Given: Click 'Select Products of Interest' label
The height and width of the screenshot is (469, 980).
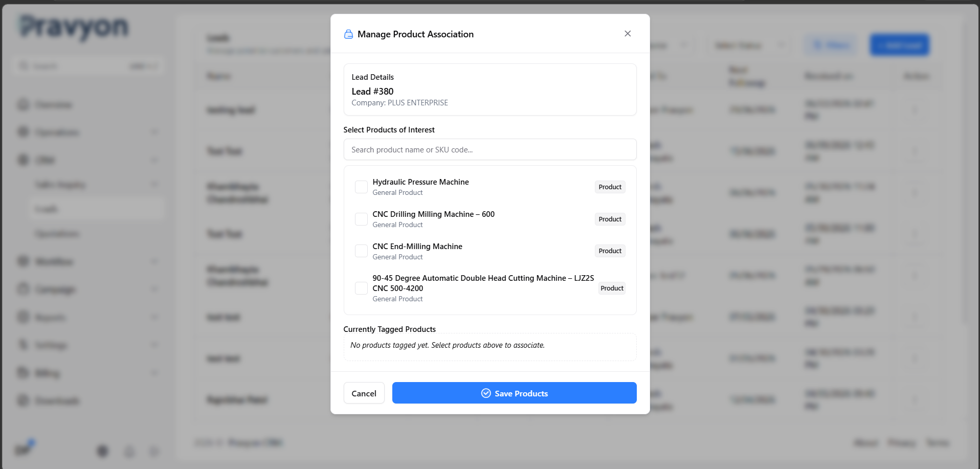Looking at the screenshot, I should 389,130.
